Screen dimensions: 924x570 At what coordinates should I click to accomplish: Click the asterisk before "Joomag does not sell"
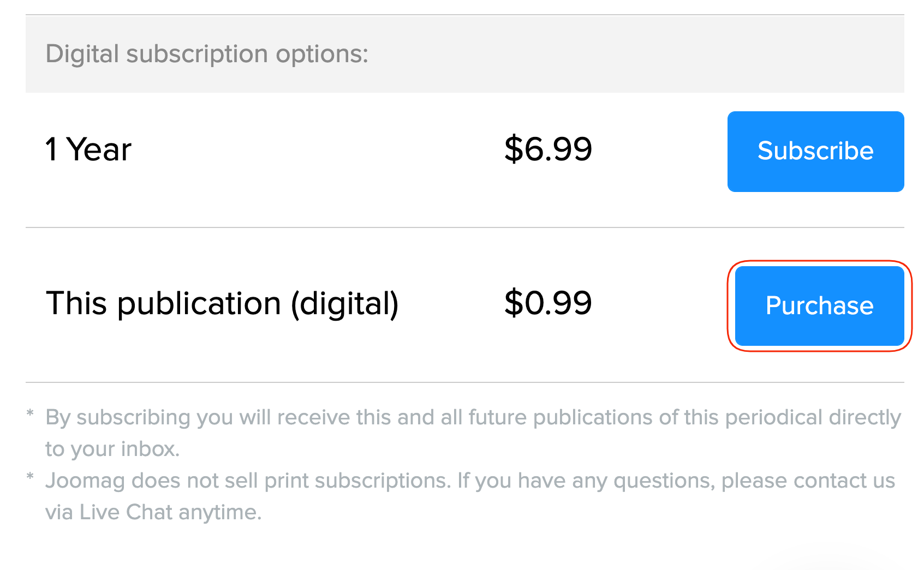[x=31, y=477]
